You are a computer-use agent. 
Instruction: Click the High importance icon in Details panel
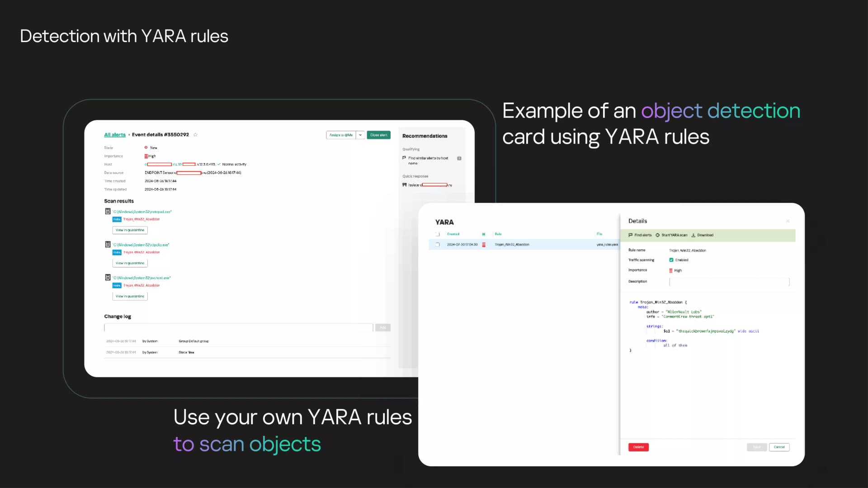tap(671, 270)
